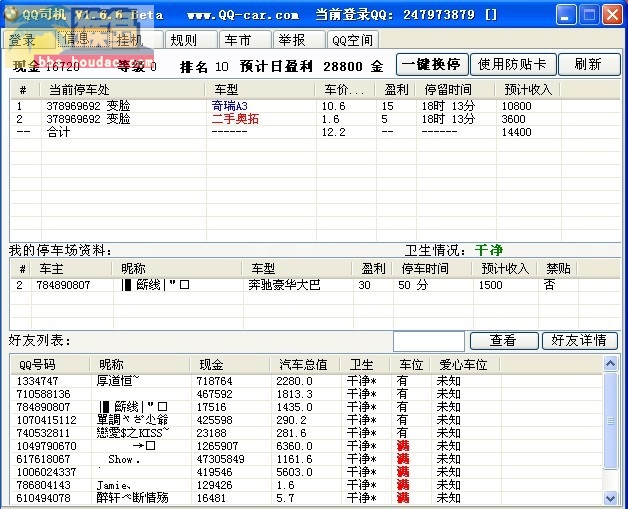Click the 干净 hygiene status label
The height and width of the screenshot is (509, 628).
pyautogui.click(x=489, y=251)
